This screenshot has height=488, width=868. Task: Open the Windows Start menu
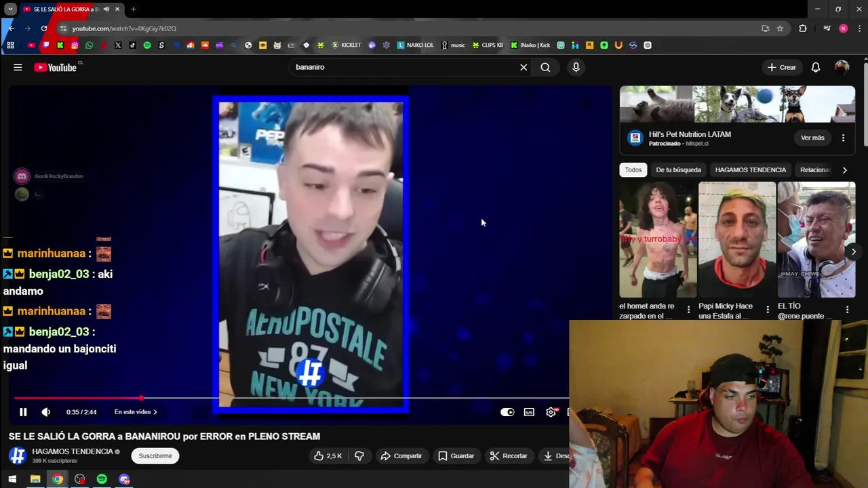(x=12, y=479)
